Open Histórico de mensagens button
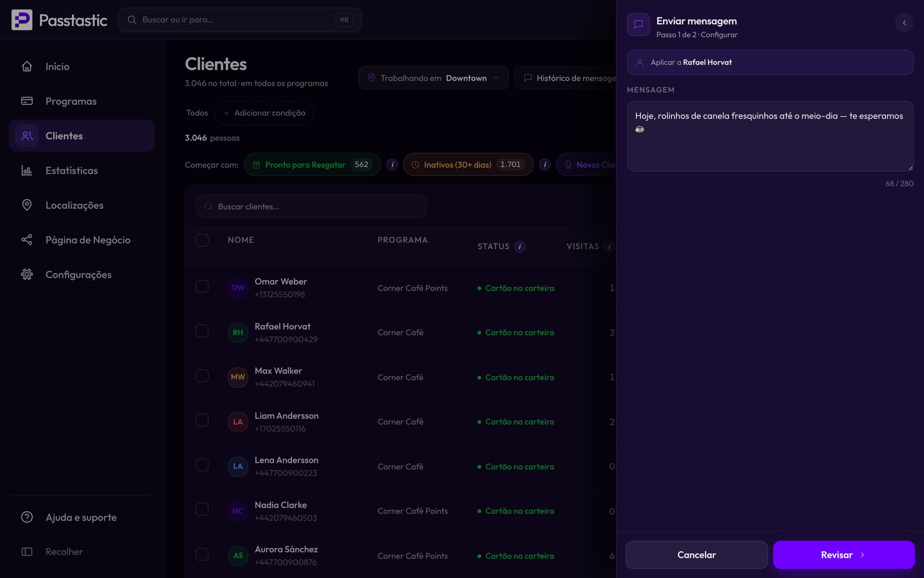The height and width of the screenshot is (578, 924). pos(565,78)
